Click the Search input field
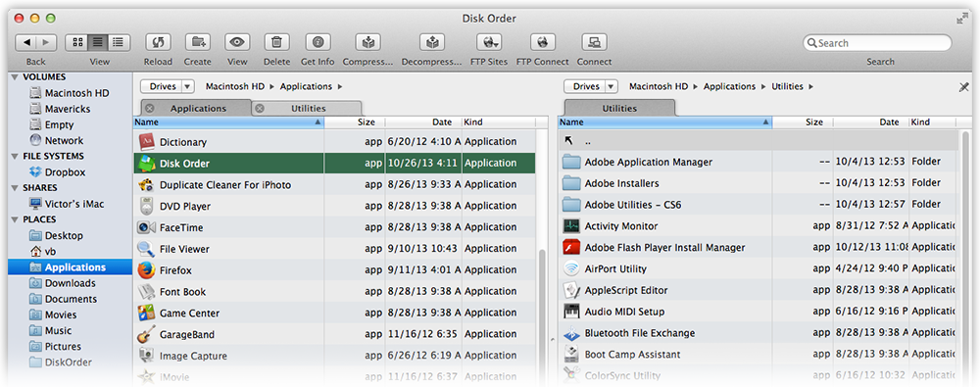The width and height of the screenshot is (980, 387). [877, 43]
